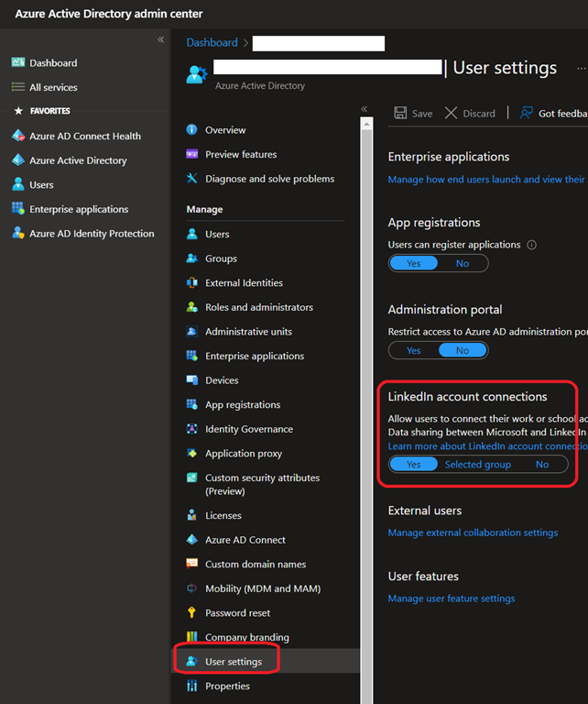Viewport: 588px width, 704px height.
Task: Set Restrict access to administration portal to Yes
Action: pyautogui.click(x=414, y=350)
